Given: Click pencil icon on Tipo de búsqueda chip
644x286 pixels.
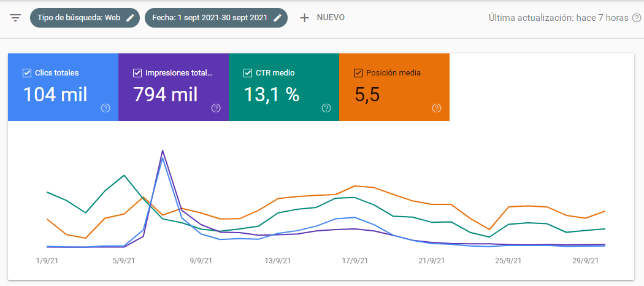Looking at the screenshot, I should 130,18.
